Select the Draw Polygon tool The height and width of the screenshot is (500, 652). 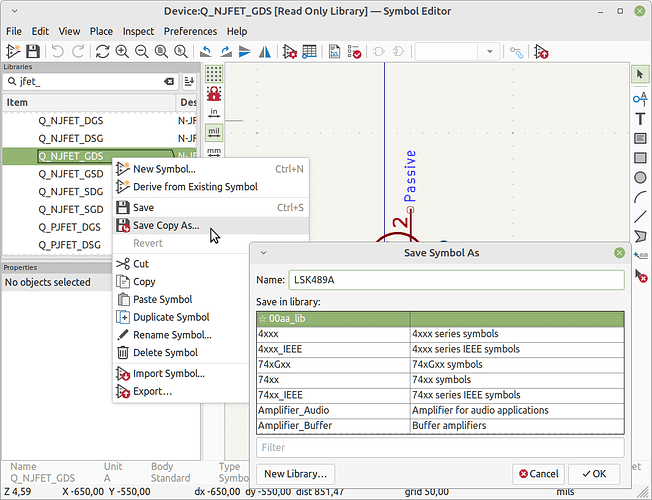pos(640,236)
